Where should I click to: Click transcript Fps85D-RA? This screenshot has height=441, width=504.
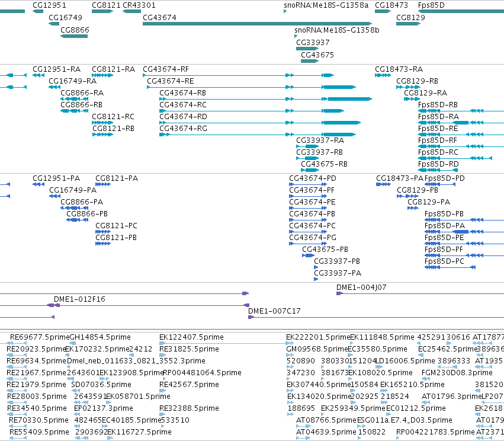point(461,123)
